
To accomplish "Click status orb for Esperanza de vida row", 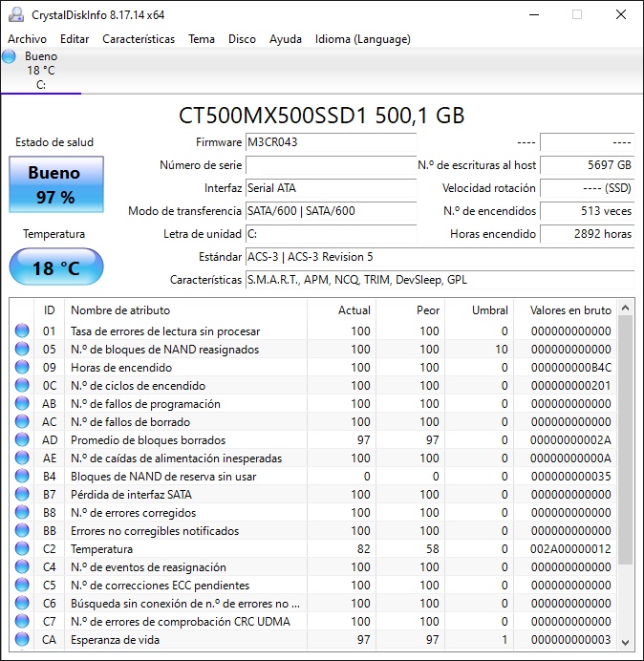I will (x=22, y=639).
